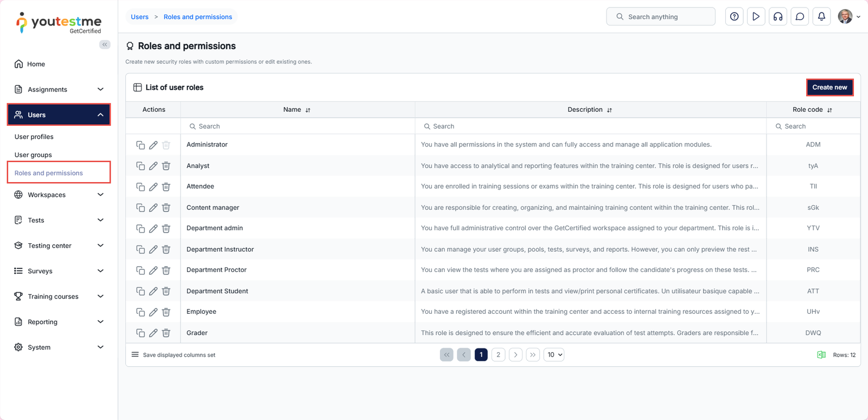The image size is (868, 420).
Task: Open the chat messages icon
Action: pos(800,17)
